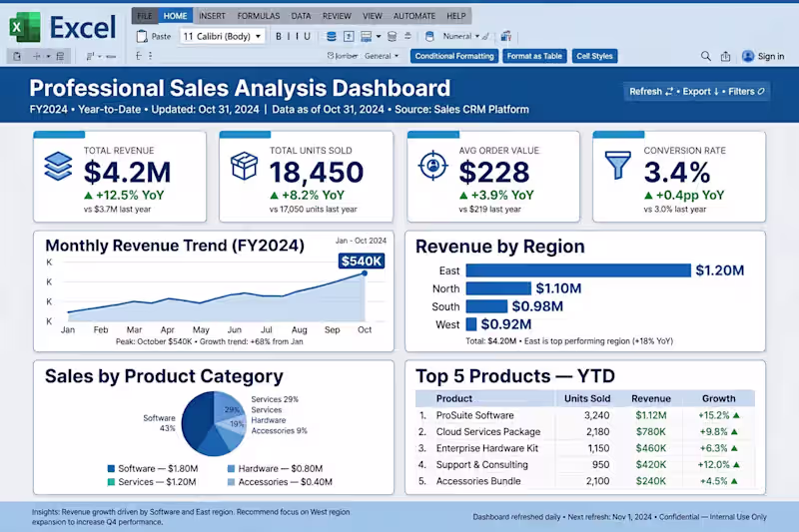799x532 pixels.
Task: Click the Growth column header
Action: click(x=718, y=398)
